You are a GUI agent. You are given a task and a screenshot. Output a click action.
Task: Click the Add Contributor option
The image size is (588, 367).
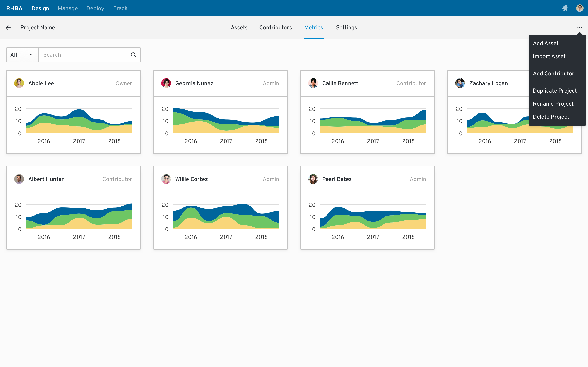[554, 74]
